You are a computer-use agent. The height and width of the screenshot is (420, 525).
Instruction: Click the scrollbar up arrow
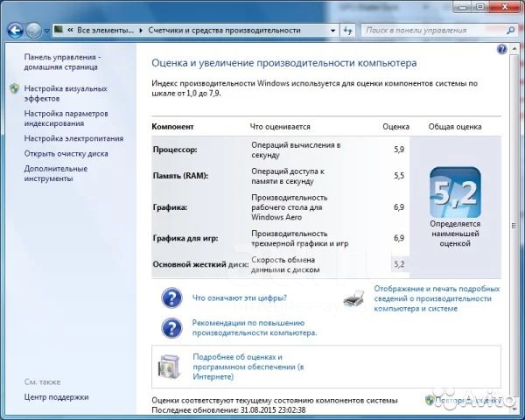click(x=514, y=49)
